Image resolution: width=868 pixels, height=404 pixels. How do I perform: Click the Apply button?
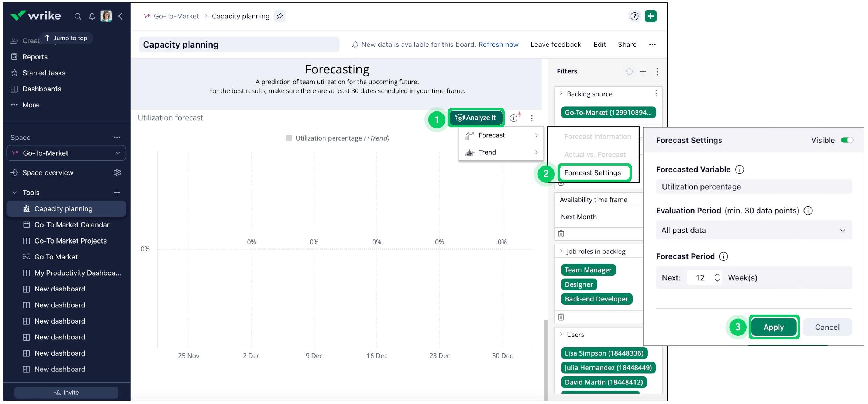pos(774,327)
